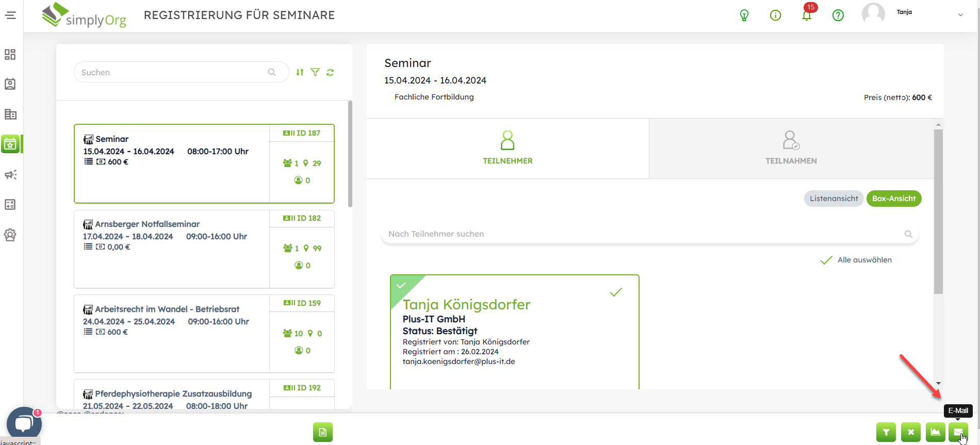Screen dimensions: 980x445
Task: Toggle the Alle auswählen checkmark
Action: (x=826, y=260)
